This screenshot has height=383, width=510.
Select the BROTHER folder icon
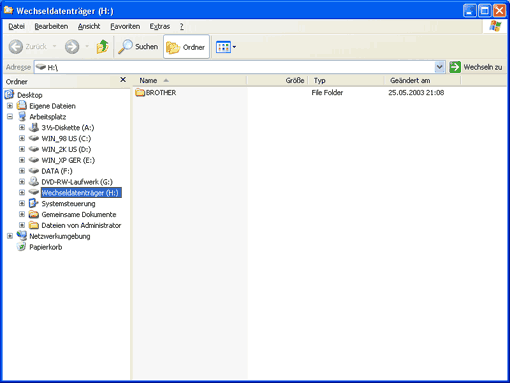pos(140,92)
